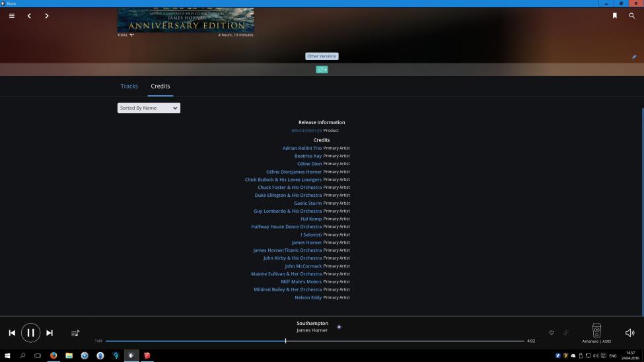Image resolution: width=644 pixels, height=362 pixels.
Task: Switch to the Tracks tab
Action: pos(129,86)
